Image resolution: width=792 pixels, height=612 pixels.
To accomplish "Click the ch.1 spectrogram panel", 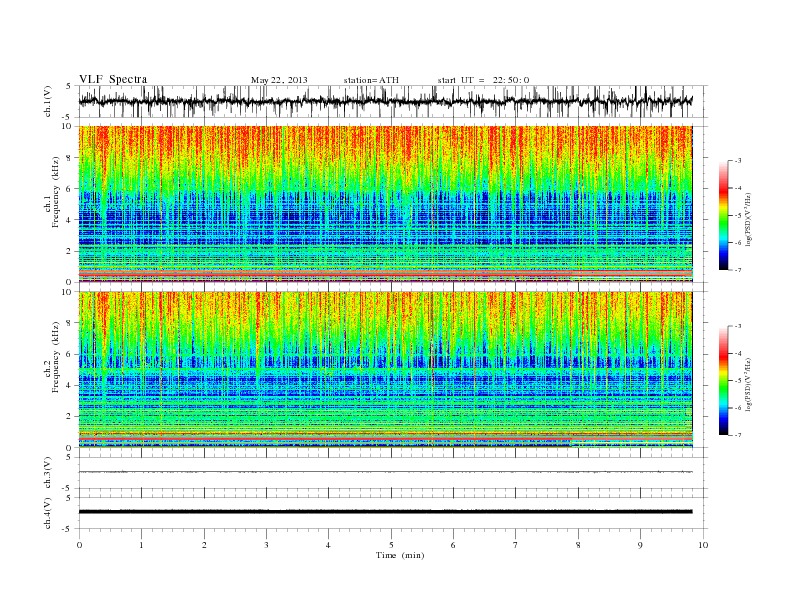I will pyautogui.click(x=385, y=203).
